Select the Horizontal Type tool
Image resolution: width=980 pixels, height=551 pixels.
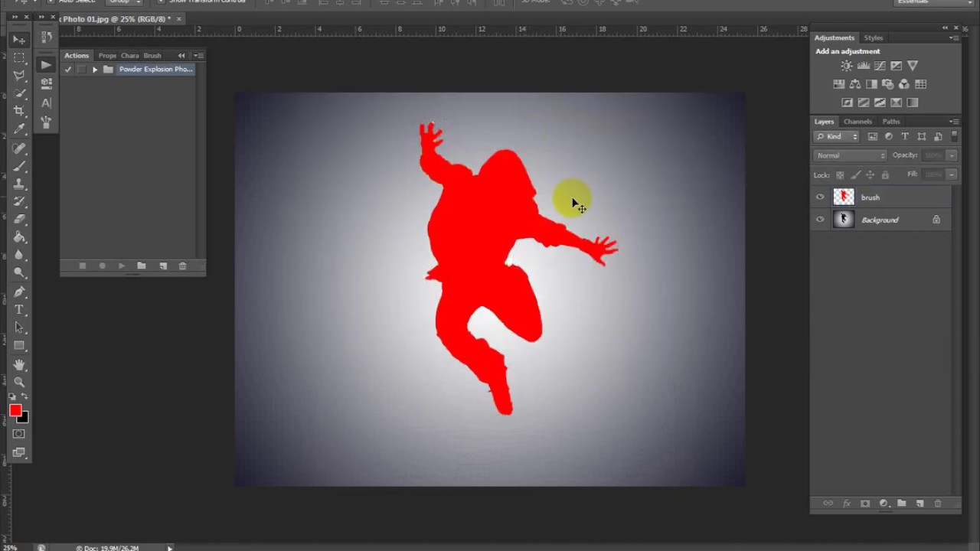click(x=19, y=309)
